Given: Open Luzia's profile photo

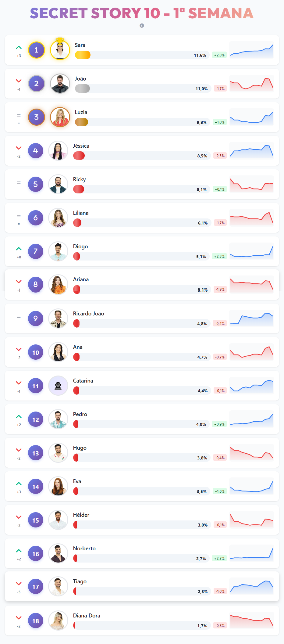Looking at the screenshot, I should tap(60, 117).
